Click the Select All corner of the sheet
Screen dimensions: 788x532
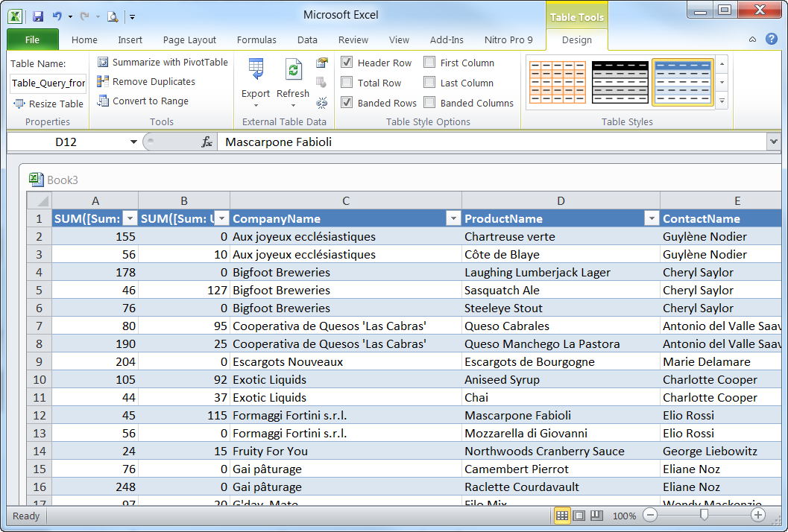coord(40,200)
